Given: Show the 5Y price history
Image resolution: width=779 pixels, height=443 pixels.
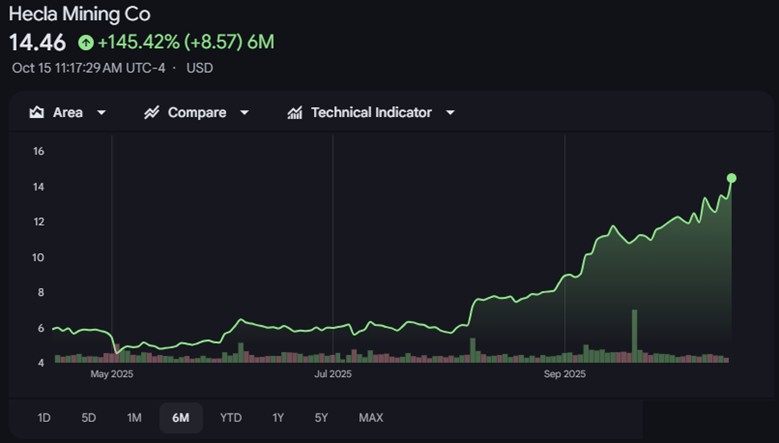Looking at the screenshot, I should [x=321, y=417].
